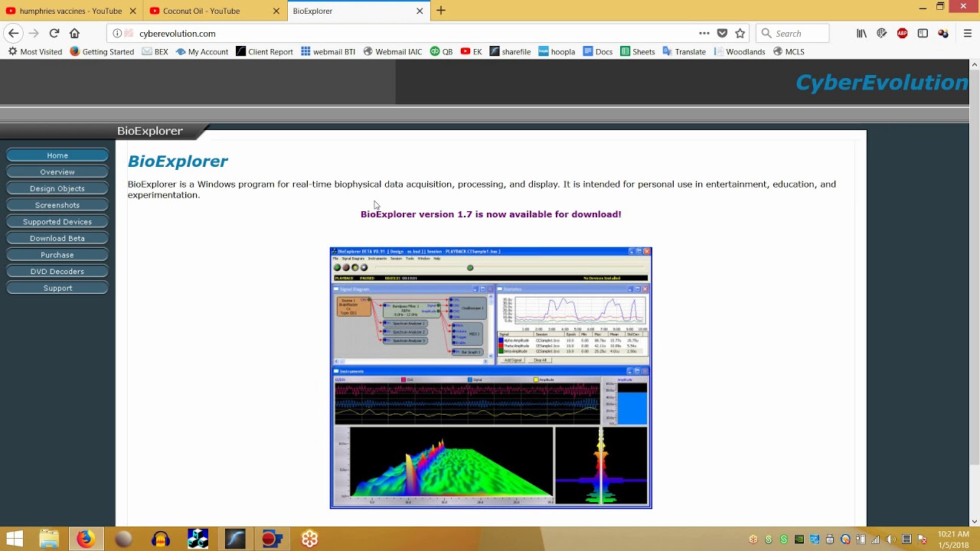Close the humphries vaccines YouTube tab
980x551 pixels.
point(133,11)
